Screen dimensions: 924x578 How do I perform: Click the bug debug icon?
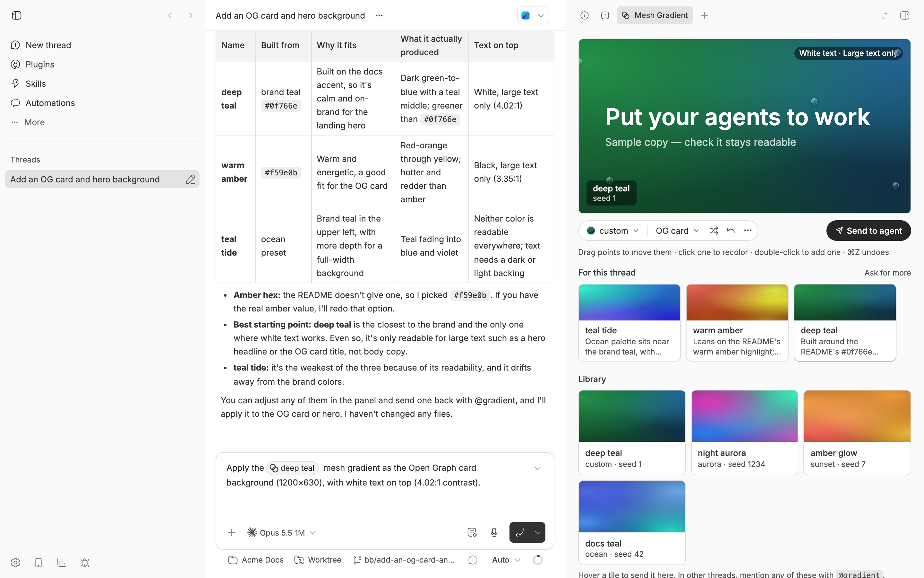click(x=85, y=562)
